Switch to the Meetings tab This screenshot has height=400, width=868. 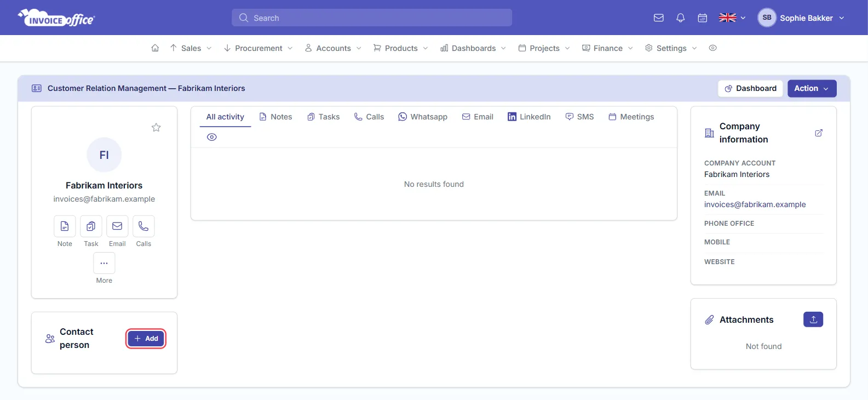tap(631, 117)
